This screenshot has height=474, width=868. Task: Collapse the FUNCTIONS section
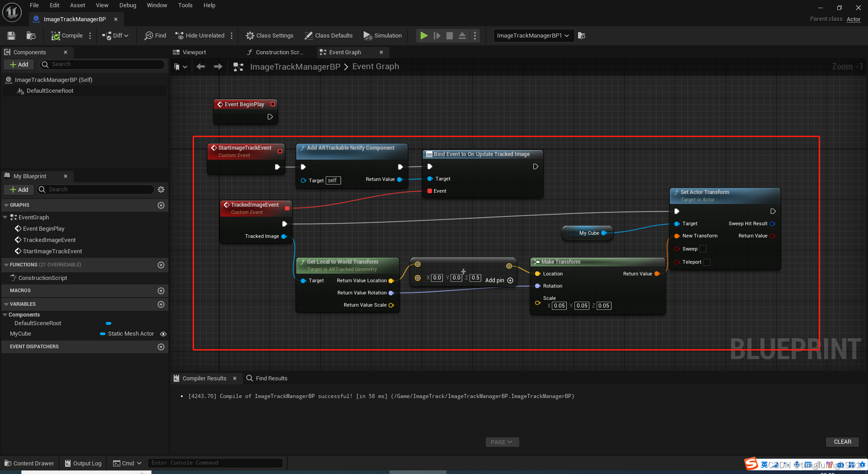pos(6,265)
